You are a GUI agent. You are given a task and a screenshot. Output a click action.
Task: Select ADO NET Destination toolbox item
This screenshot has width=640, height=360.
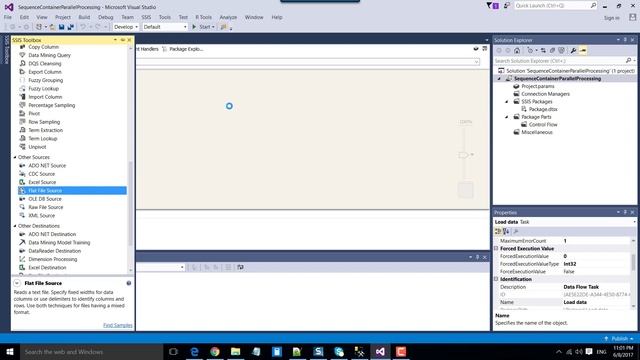(52, 234)
